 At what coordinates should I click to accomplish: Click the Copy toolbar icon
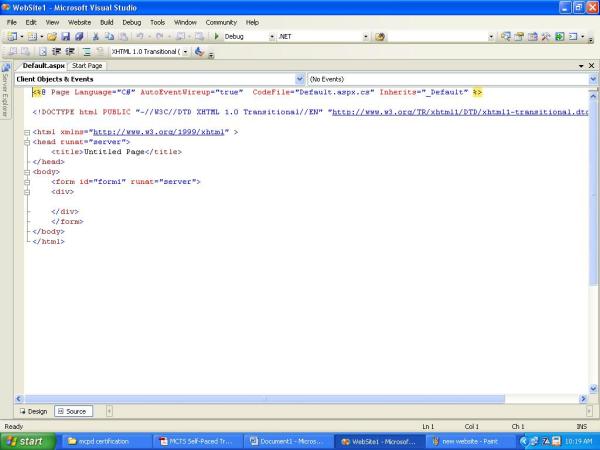(109, 37)
